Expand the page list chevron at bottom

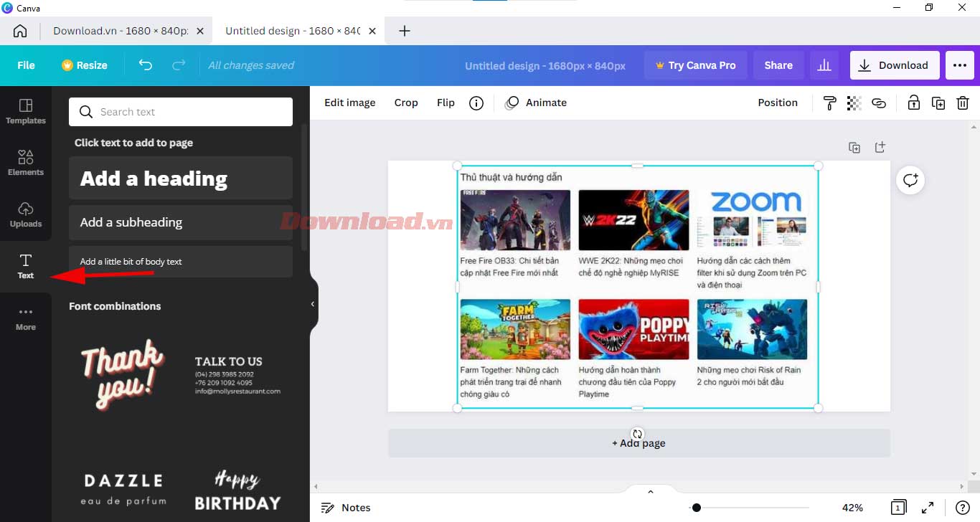click(x=651, y=492)
